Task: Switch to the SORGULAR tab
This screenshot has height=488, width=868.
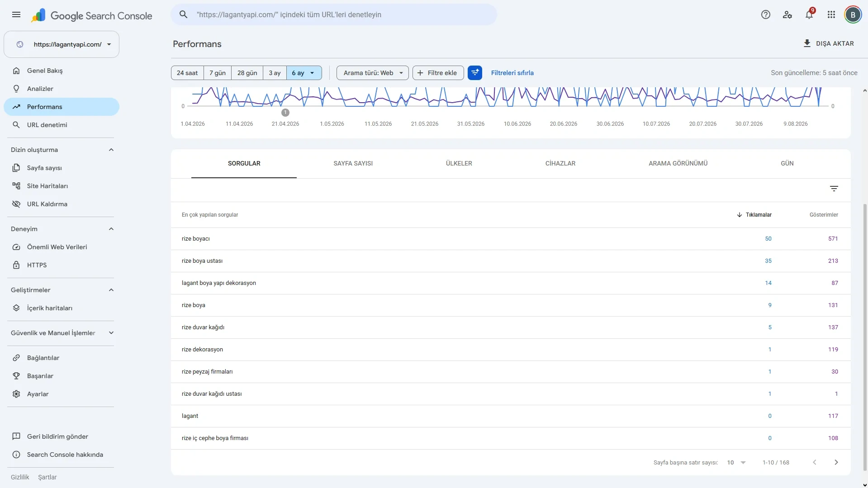Action: 244,163
